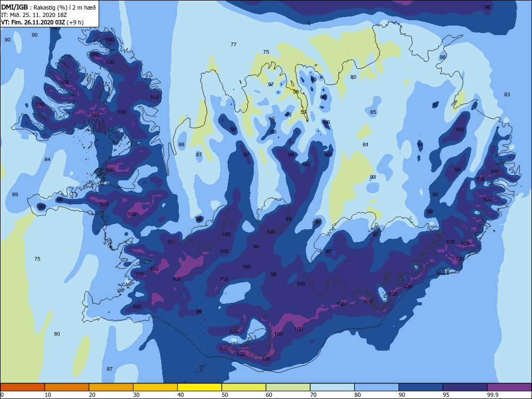The height and width of the screenshot is (399, 532).
Task: Click the 60–70 pale green legend swatch
Action: click(x=288, y=387)
